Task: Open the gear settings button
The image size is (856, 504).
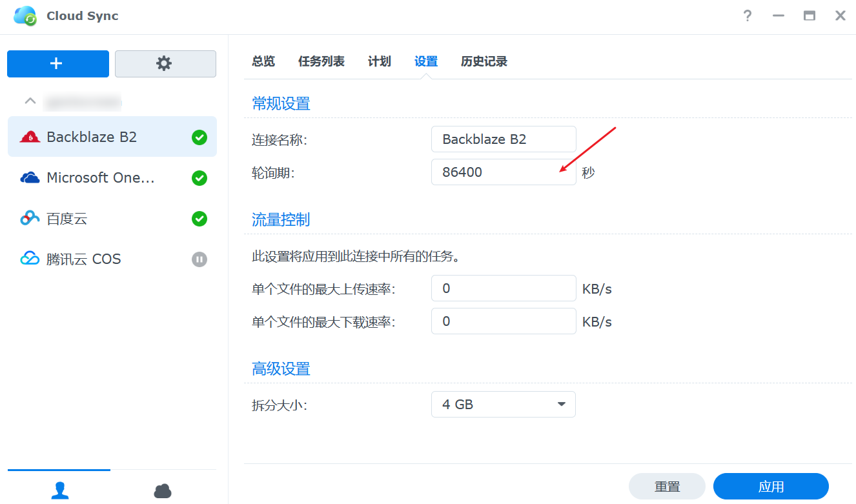Action: pyautogui.click(x=165, y=64)
